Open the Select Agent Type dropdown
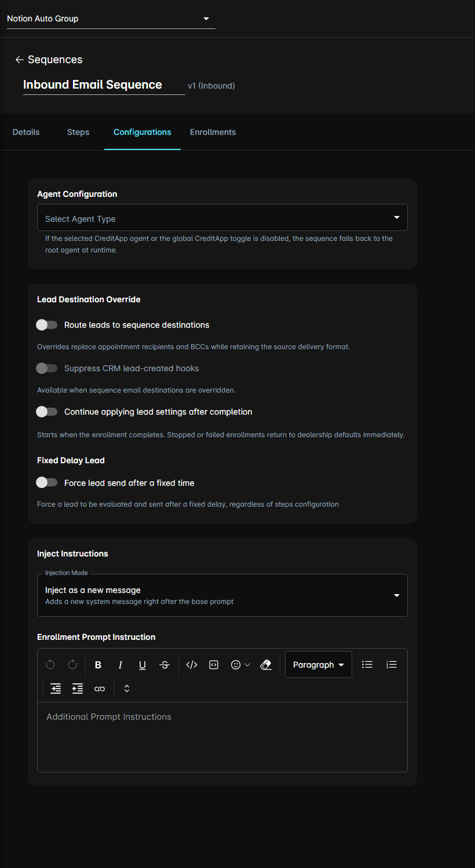The height and width of the screenshot is (868, 475). click(222, 218)
